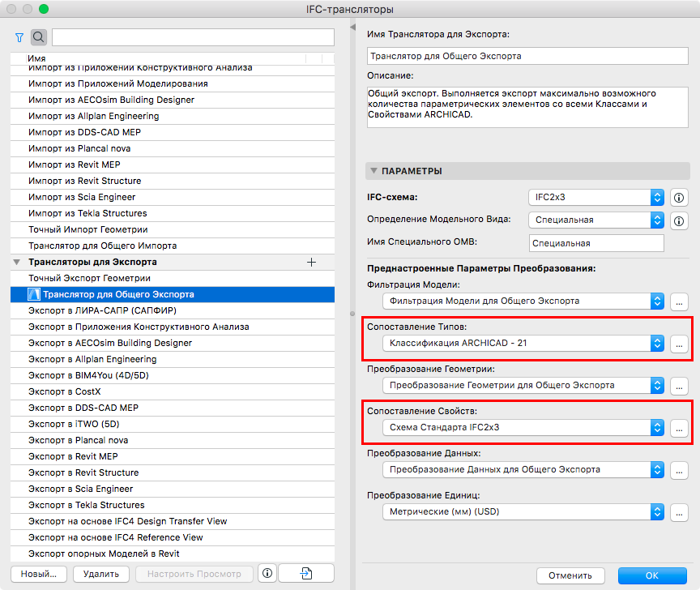Select Импорт из Plancal nova

(173, 148)
